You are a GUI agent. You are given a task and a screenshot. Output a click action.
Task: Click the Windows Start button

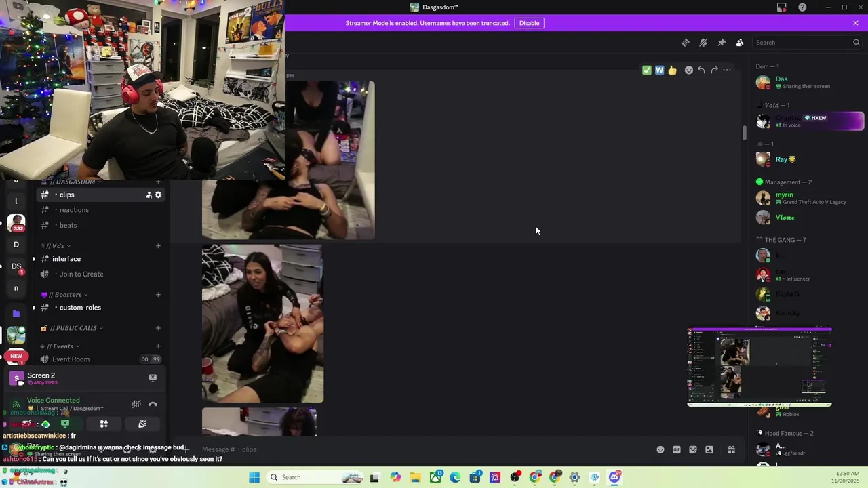[254, 477]
